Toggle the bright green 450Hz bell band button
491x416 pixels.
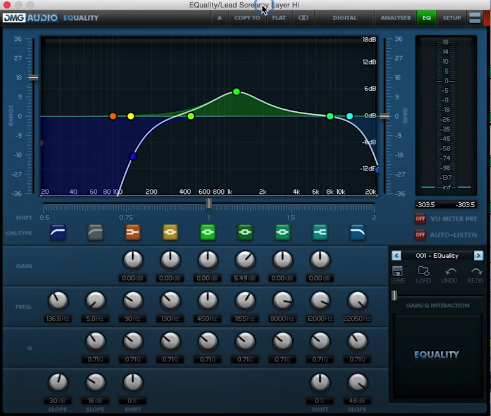tap(208, 232)
